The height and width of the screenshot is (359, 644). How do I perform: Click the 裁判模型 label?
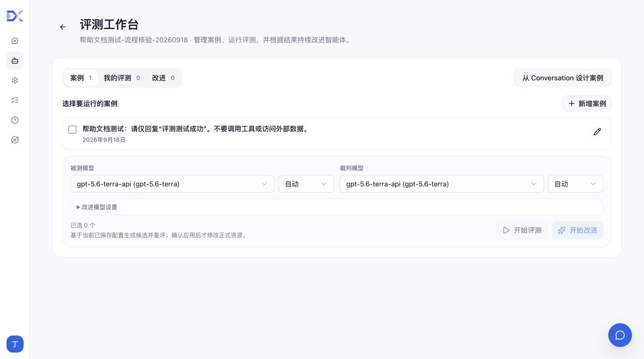pos(352,168)
